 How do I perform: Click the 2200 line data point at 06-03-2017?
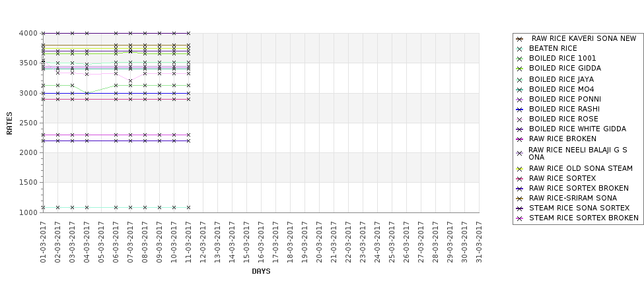pyautogui.click(x=116, y=141)
